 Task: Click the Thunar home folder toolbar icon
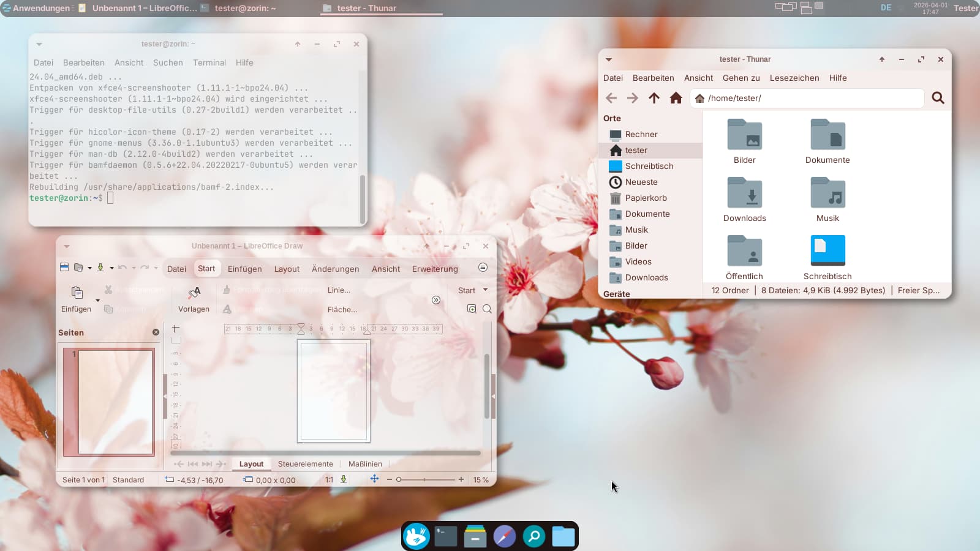676,98
